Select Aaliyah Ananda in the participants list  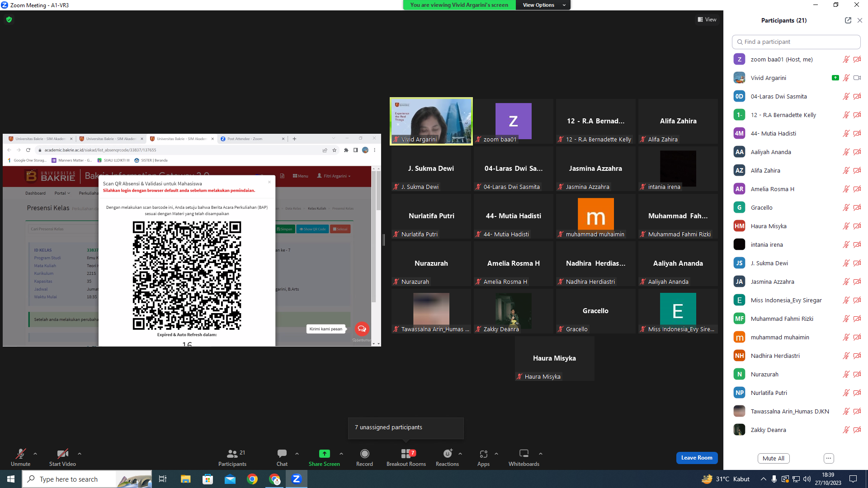(x=796, y=152)
